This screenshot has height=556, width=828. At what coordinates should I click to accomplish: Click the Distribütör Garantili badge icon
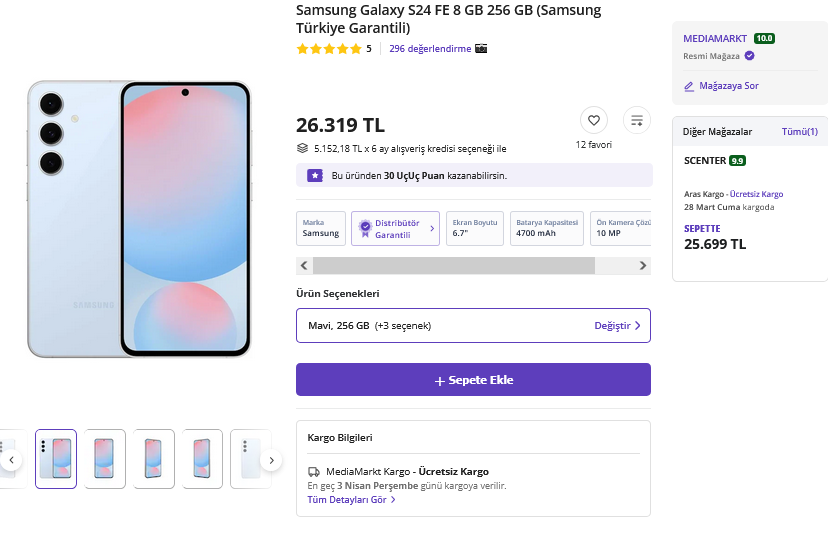coord(365,228)
